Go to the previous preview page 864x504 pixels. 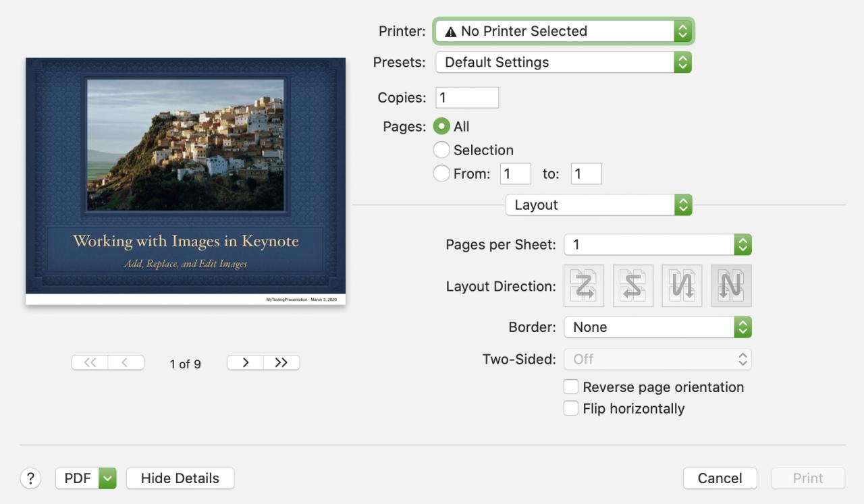[126, 362]
